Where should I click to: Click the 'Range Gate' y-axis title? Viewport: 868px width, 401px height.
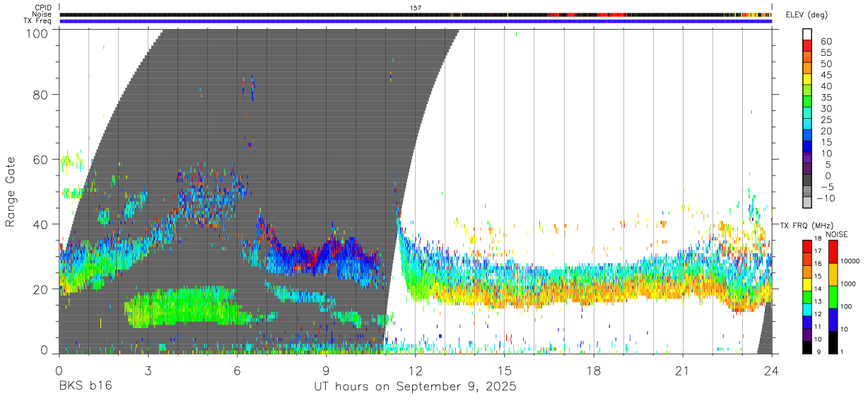(x=11, y=192)
